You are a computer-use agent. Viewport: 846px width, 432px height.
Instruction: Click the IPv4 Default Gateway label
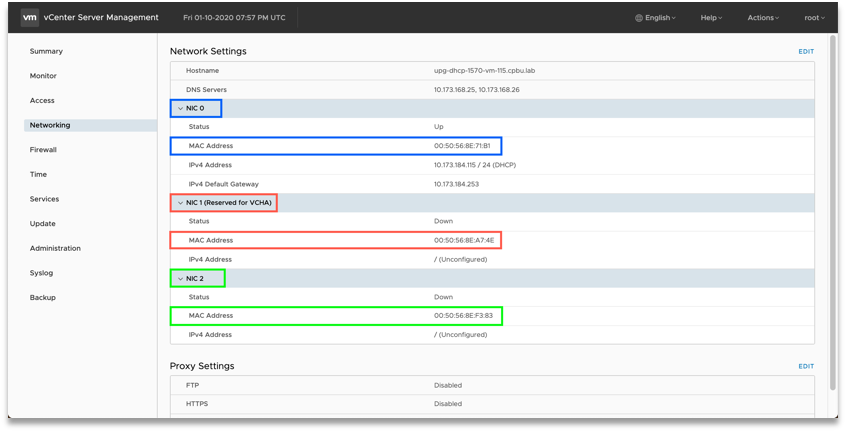(x=223, y=184)
